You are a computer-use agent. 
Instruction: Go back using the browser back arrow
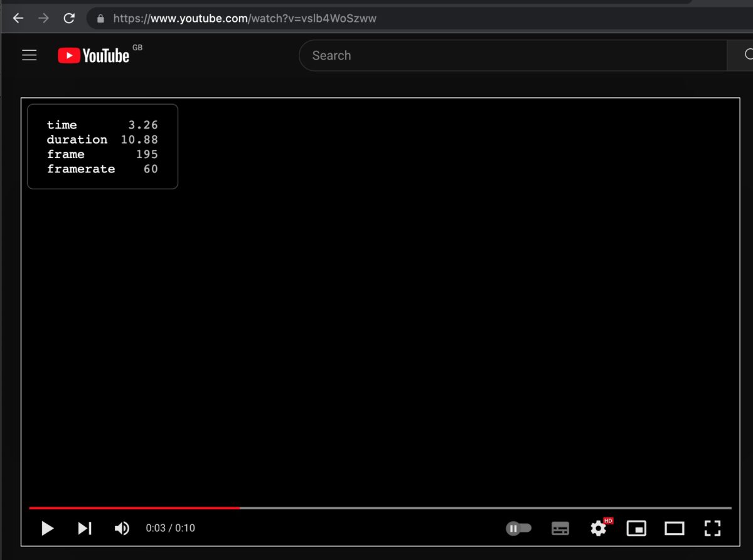coord(18,18)
